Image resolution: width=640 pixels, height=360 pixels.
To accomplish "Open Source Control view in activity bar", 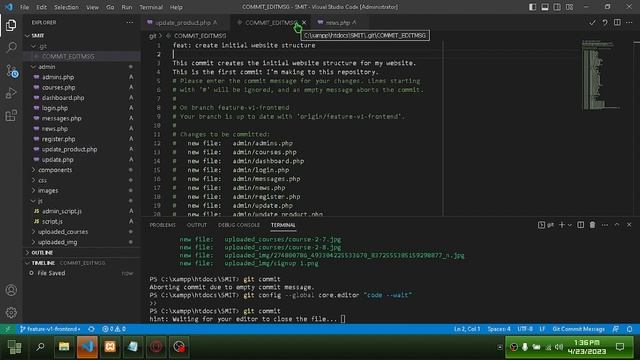I will 11,71.
